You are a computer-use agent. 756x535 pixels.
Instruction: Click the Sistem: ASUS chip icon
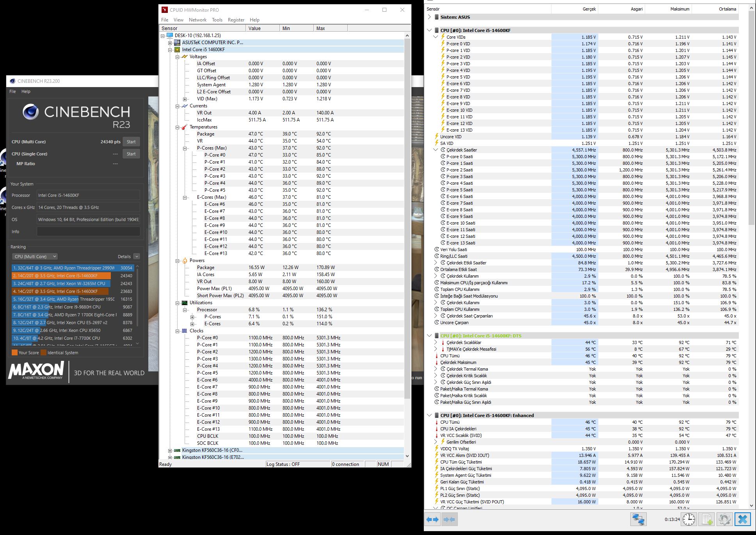tap(436, 17)
